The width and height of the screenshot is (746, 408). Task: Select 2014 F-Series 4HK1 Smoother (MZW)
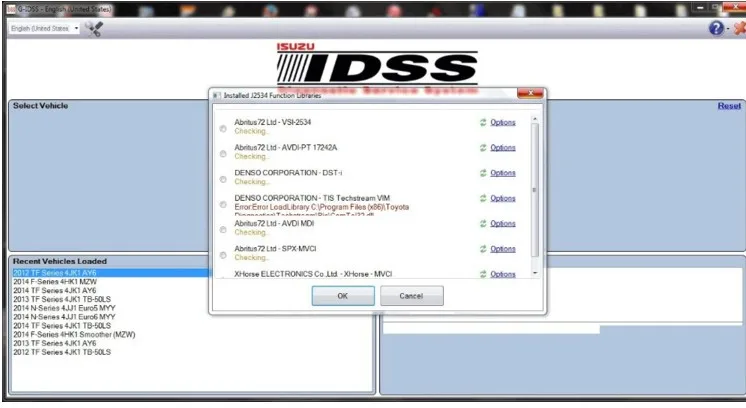pyautogui.click(x=74, y=334)
